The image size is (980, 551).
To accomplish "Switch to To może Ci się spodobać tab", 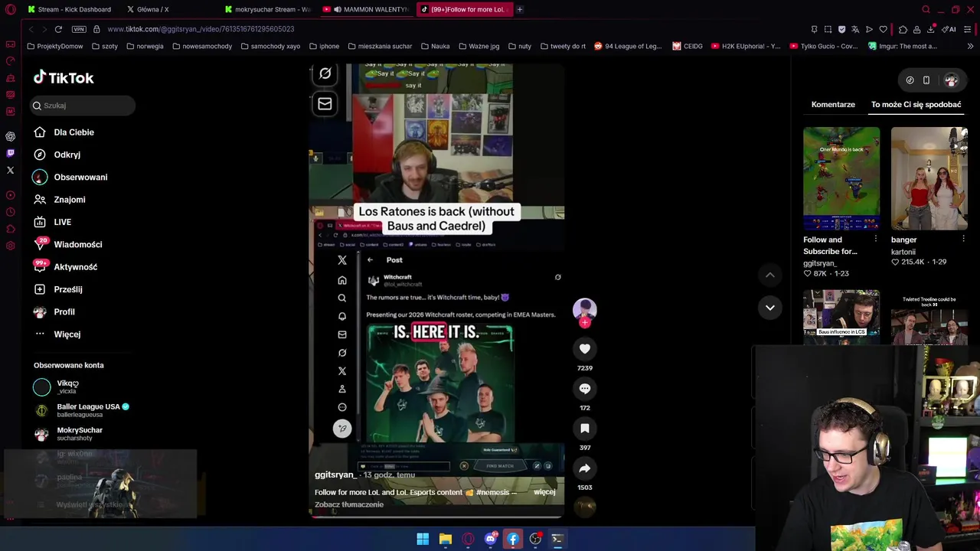I will point(916,105).
